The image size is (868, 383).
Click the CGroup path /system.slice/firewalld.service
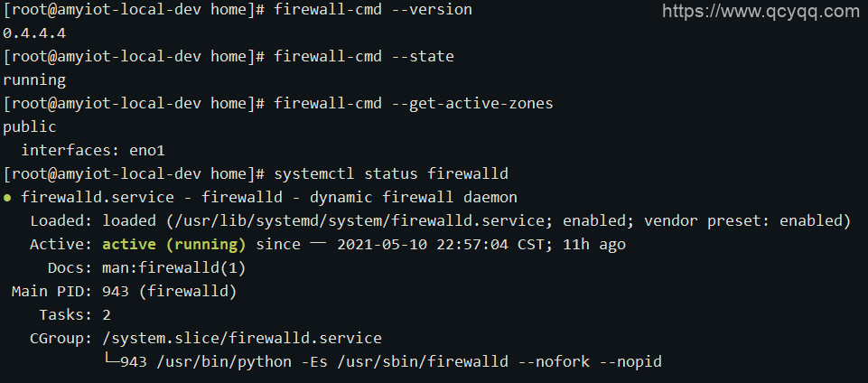click(x=242, y=338)
